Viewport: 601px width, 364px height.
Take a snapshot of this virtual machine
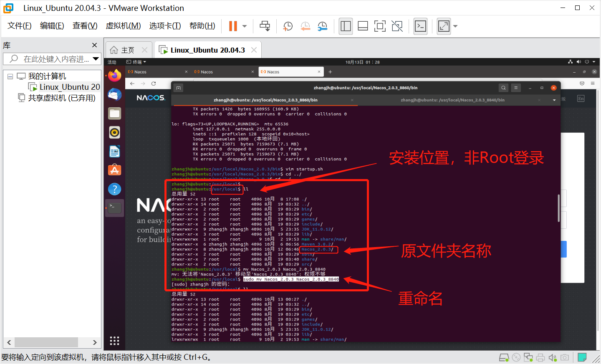(x=288, y=26)
